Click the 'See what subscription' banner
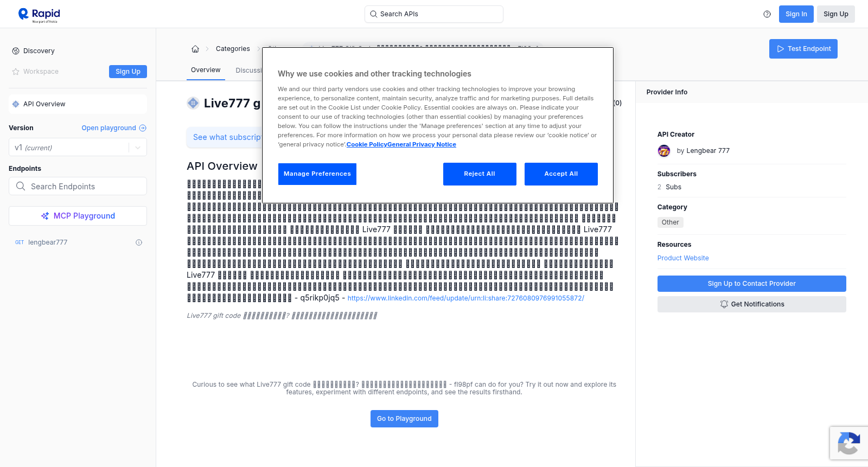 pyautogui.click(x=224, y=137)
